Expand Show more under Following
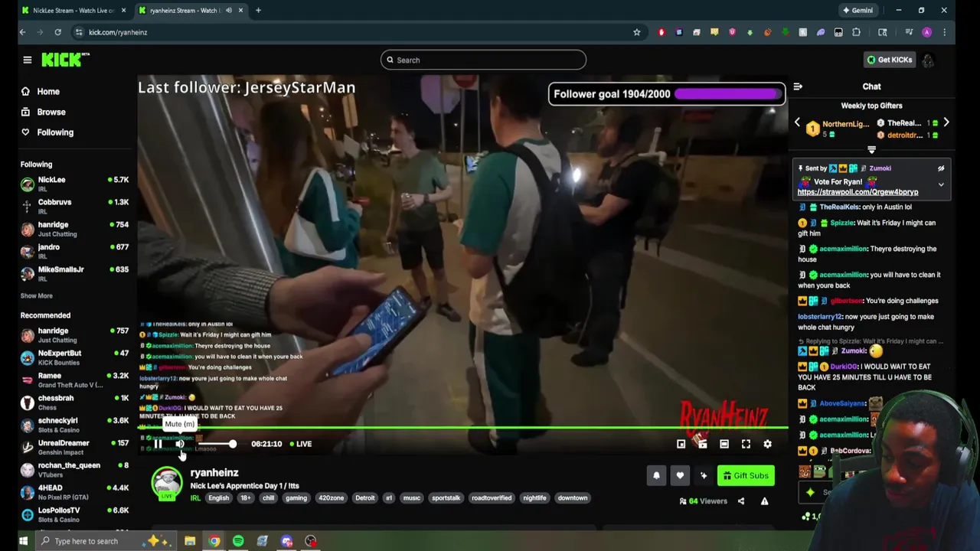The width and height of the screenshot is (980, 551). pos(36,295)
